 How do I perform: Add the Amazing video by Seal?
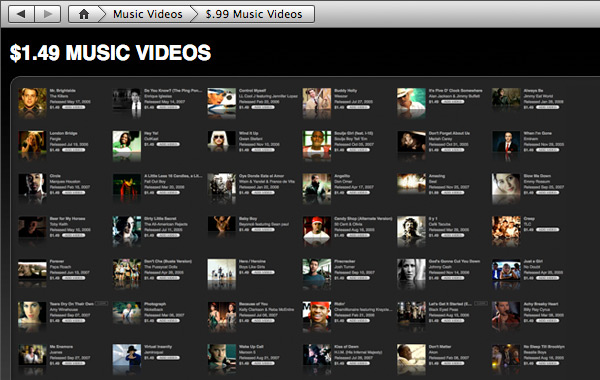[453, 193]
